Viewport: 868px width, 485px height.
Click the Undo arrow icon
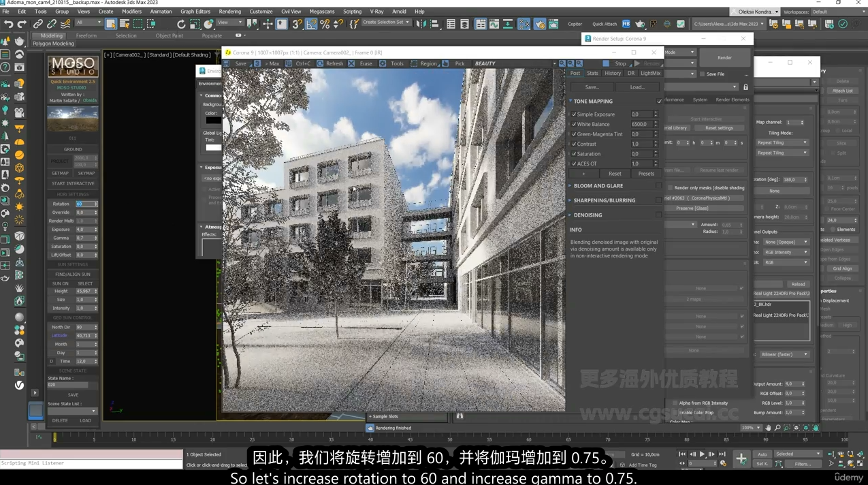(8, 24)
